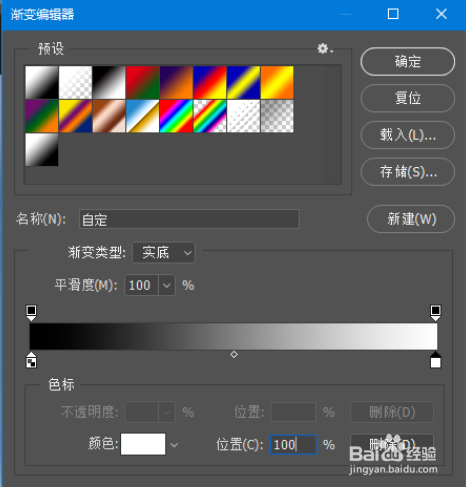466x487 pixels.
Task: Click the 复位 reset button
Action: [x=408, y=98]
